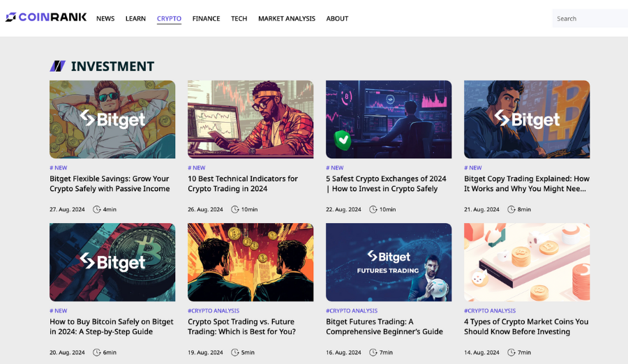The image size is (628, 364).
Task: Click the 22. Aug. 2024 date text
Action: coord(343,209)
